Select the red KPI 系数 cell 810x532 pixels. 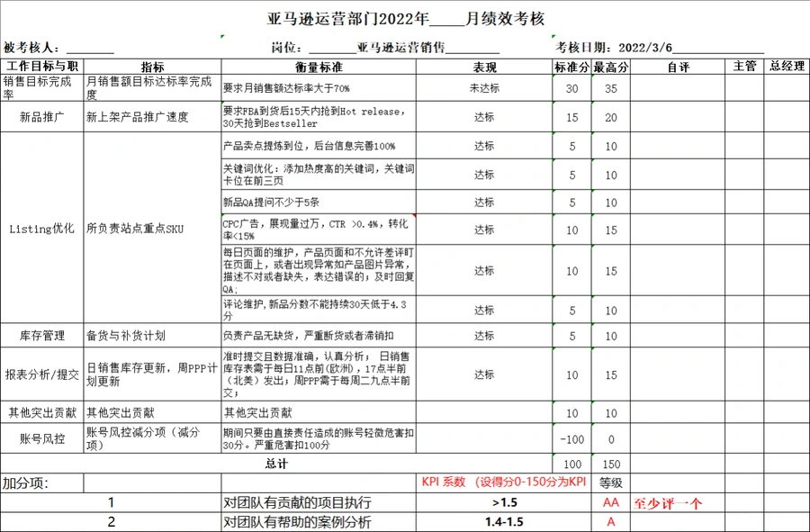pyautogui.click(x=504, y=482)
